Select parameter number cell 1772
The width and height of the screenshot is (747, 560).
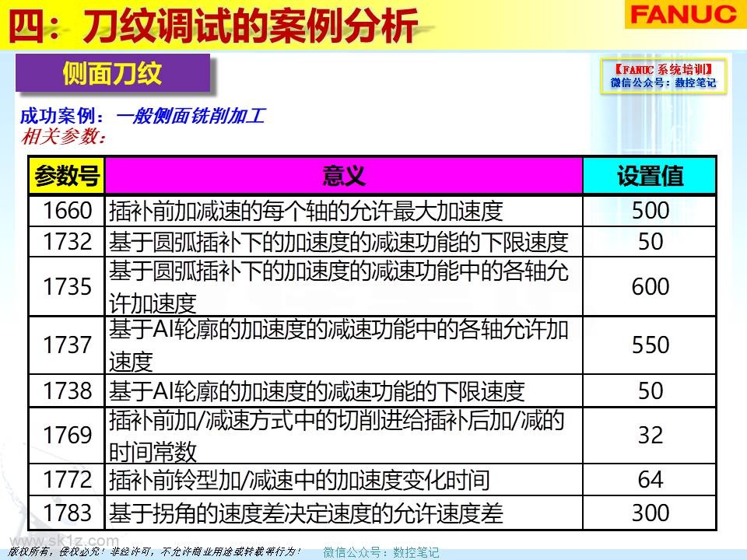point(67,480)
